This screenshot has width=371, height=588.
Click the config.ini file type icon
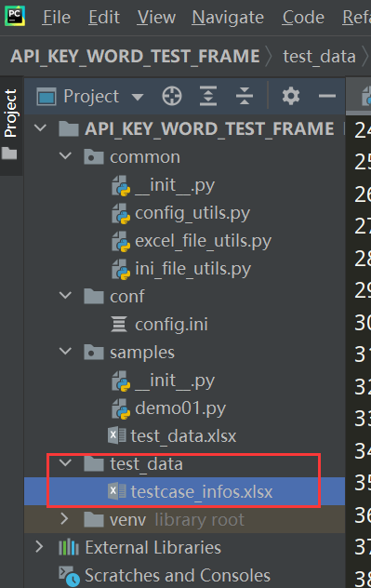(x=119, y=324)
